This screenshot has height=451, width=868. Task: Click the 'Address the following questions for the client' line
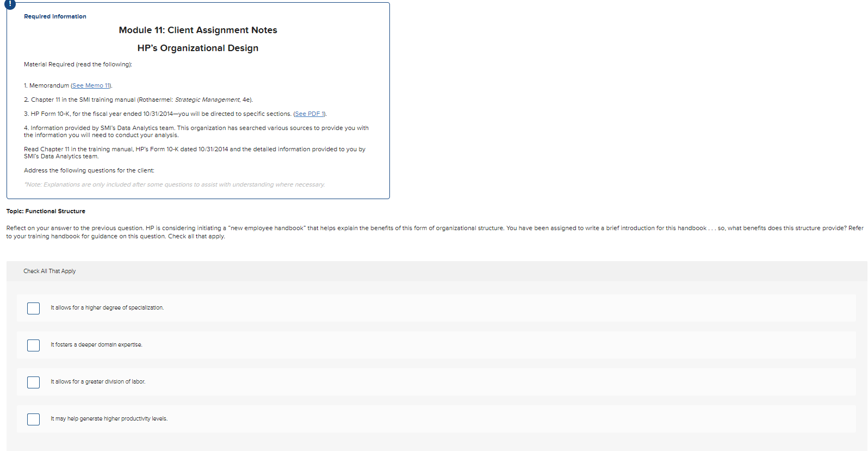89,170
